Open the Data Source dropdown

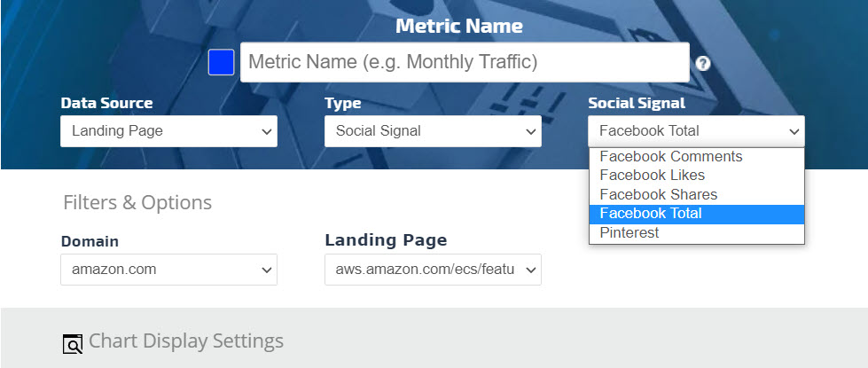(168, 131)
